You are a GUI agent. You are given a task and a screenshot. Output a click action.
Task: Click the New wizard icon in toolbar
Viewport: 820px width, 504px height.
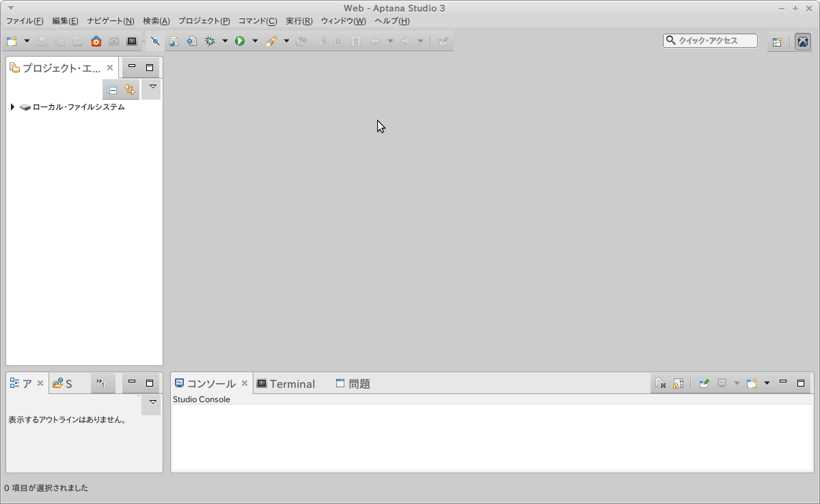12,41
